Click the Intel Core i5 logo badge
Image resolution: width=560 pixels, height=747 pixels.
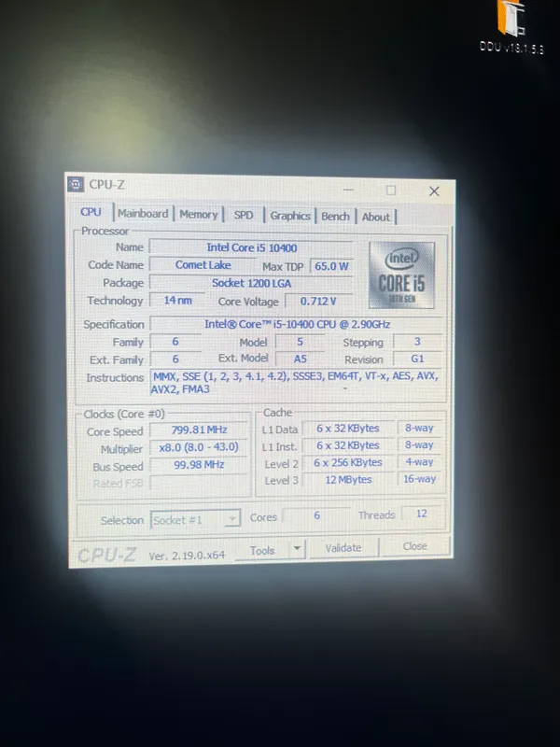[x=401, y=275]
